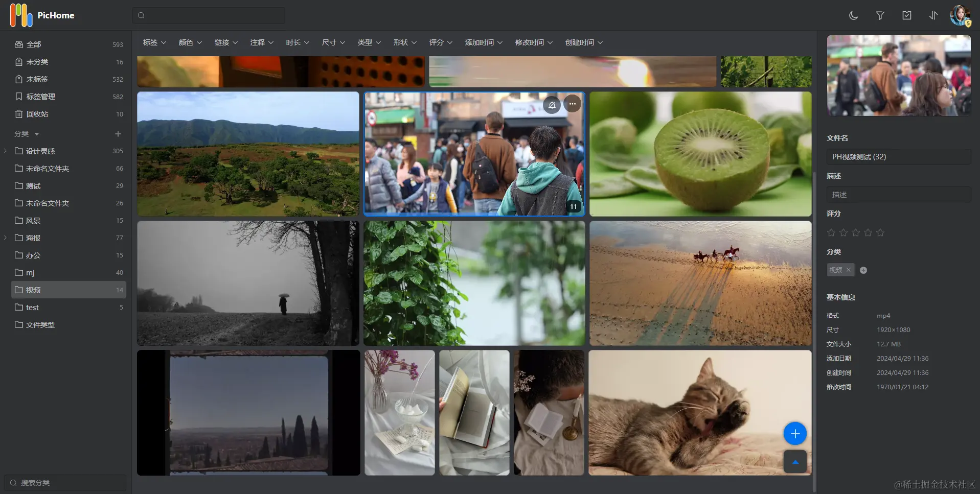Expand the 设计灵感 folder arrow
This screenshot has width=980, height=494.
tap(5, 151)
